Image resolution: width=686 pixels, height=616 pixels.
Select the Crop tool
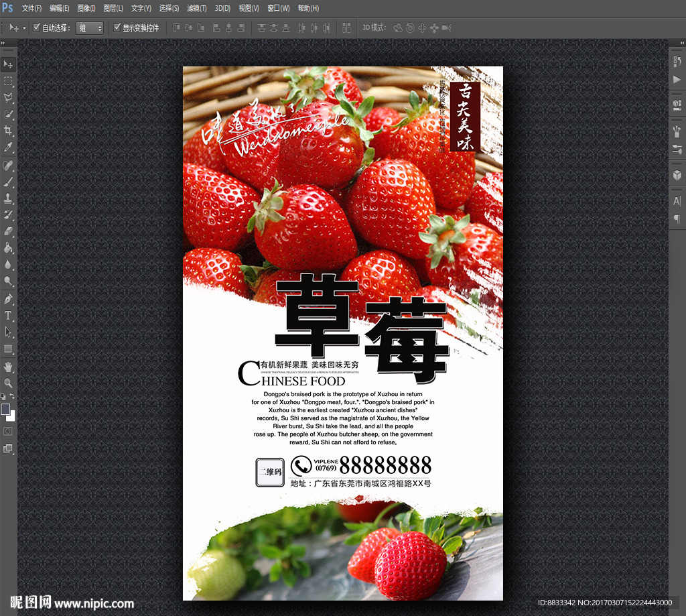click(x=8, y=131)
